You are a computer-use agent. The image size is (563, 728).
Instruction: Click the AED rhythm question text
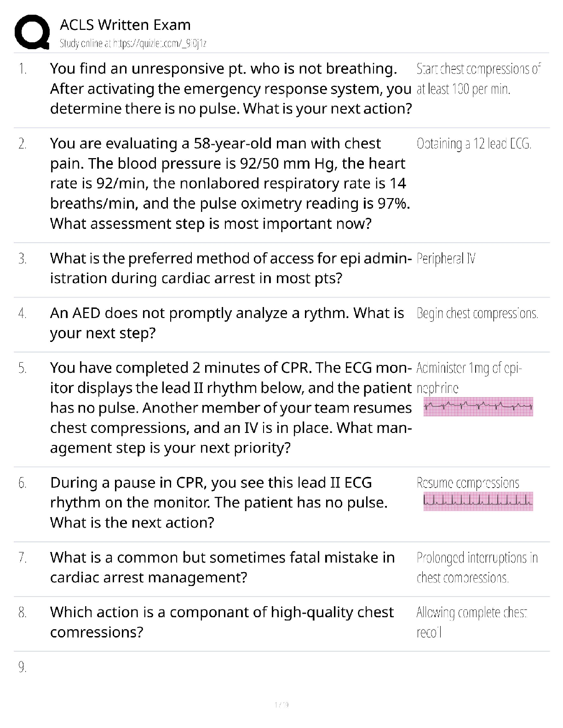click(227, 323)
